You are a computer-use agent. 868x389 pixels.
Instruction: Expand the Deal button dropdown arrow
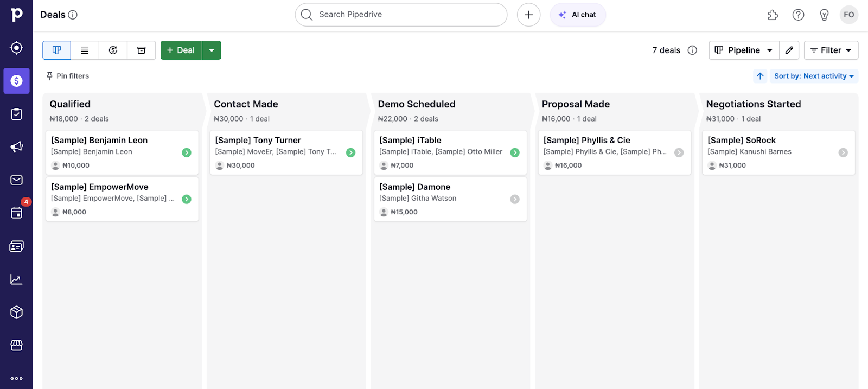(212, 50)
